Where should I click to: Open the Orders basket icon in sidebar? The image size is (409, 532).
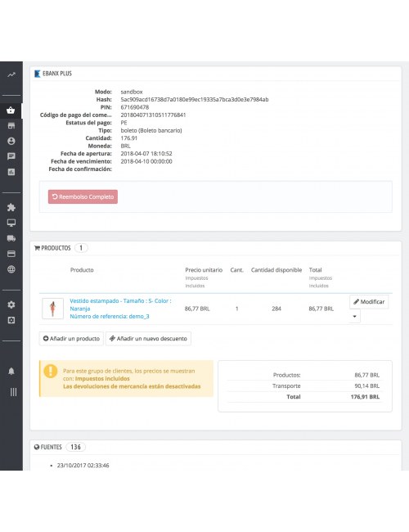click(11, 110)
